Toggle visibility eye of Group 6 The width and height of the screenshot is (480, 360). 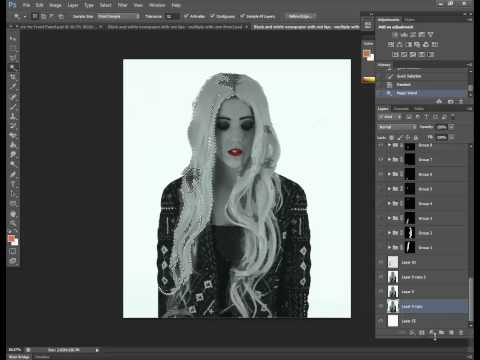(x=381, y=174)
